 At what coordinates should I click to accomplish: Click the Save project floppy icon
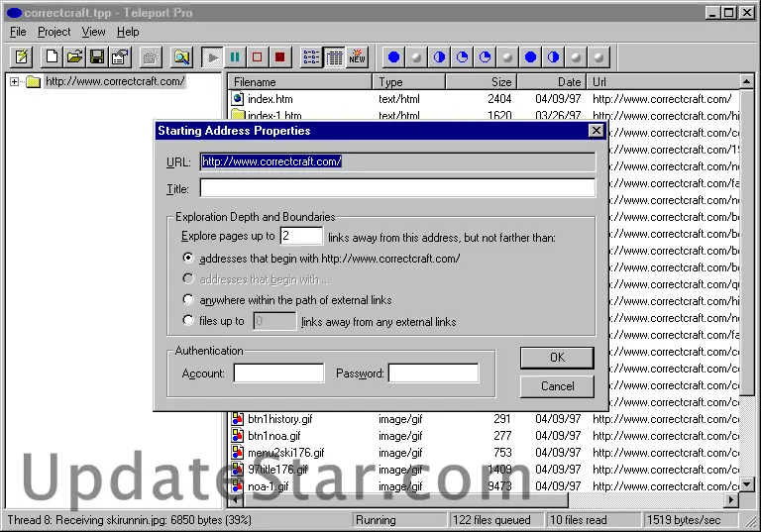97,56
